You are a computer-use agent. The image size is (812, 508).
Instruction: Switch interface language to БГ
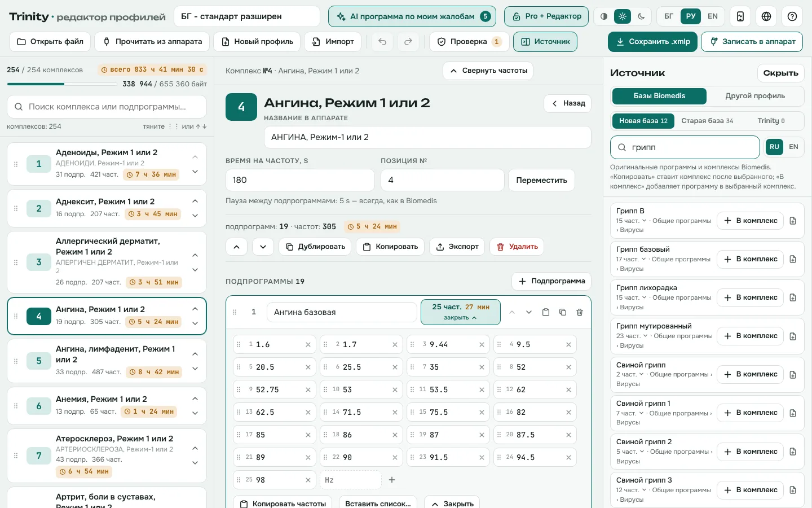click(669, 16)
